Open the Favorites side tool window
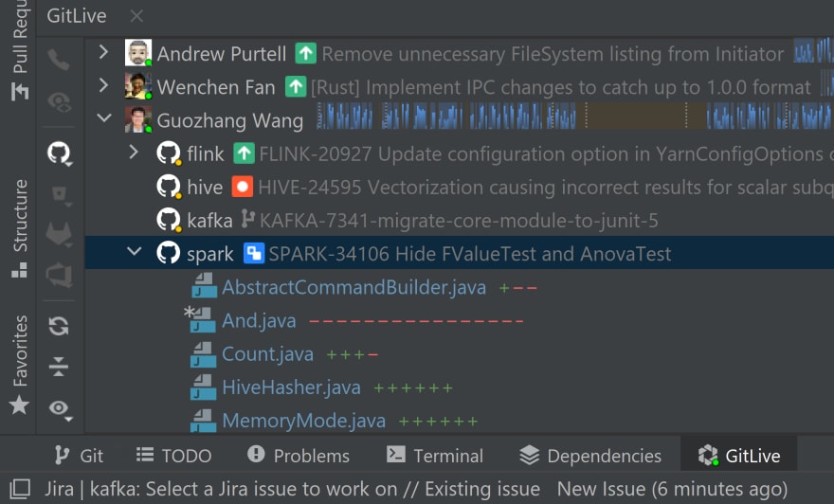Image resolution: width=834 pixels, height=504 pixels. pos(20,365)
